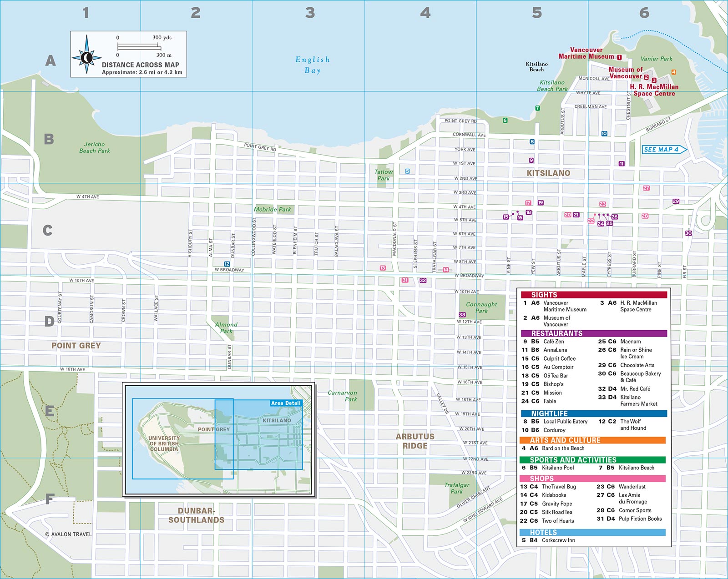
Task: Click legend entry 'AnnaLena'
Action: click(555, 350)
